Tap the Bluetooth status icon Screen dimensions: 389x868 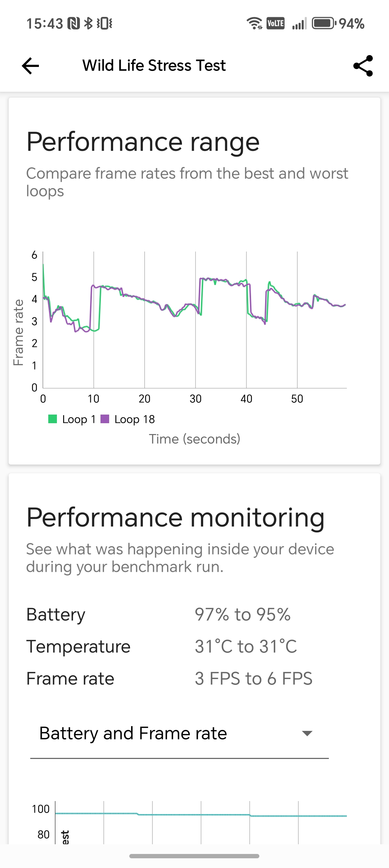(x=88, y=24)
